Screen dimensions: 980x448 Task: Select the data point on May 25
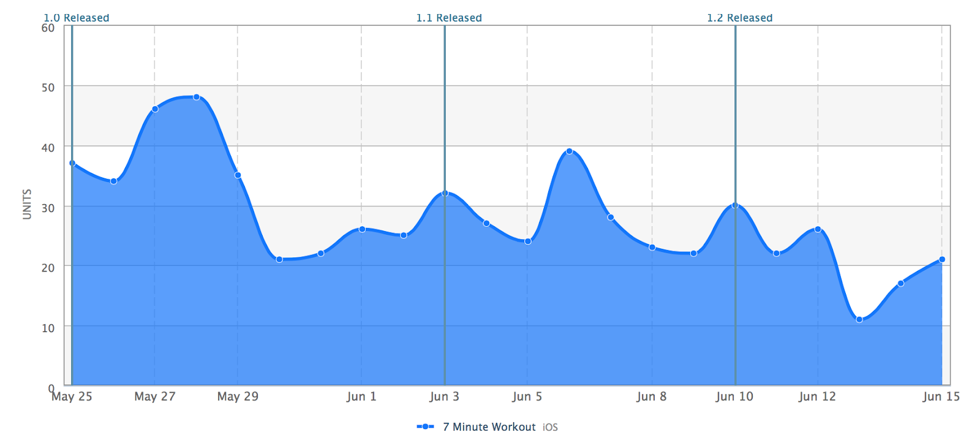72,163
